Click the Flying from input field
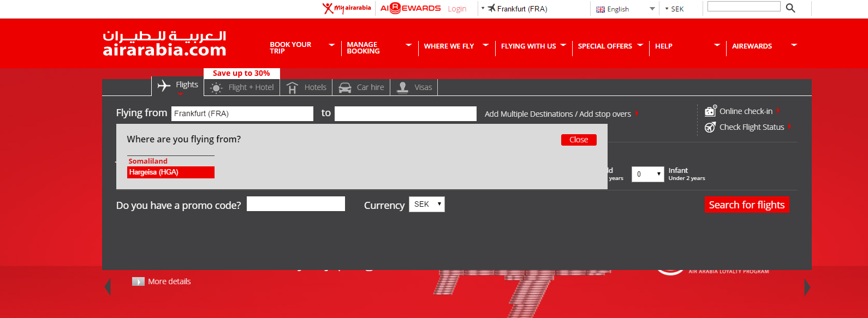 (x=242, y=113)
